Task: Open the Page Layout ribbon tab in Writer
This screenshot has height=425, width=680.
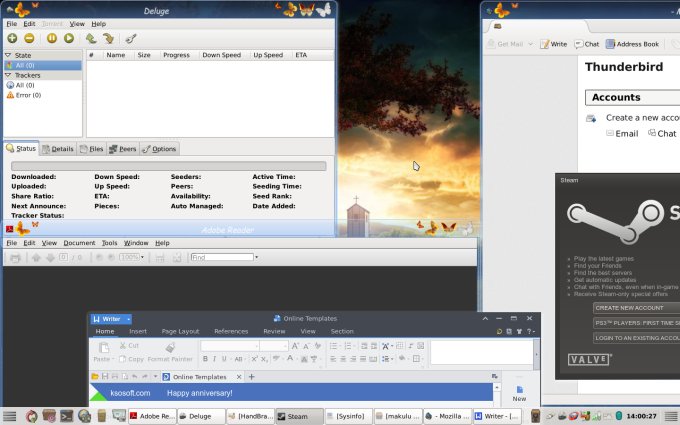Action: tap(181, 331)
